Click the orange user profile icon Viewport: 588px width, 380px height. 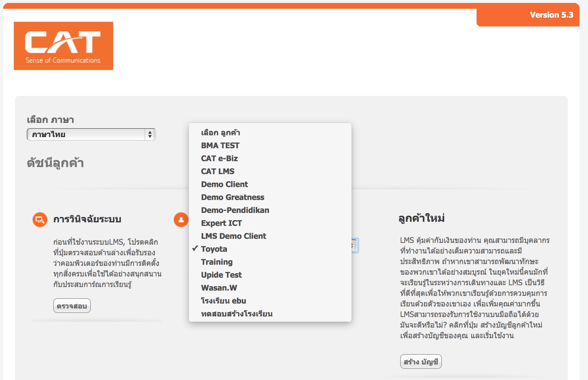pos(181,220)
